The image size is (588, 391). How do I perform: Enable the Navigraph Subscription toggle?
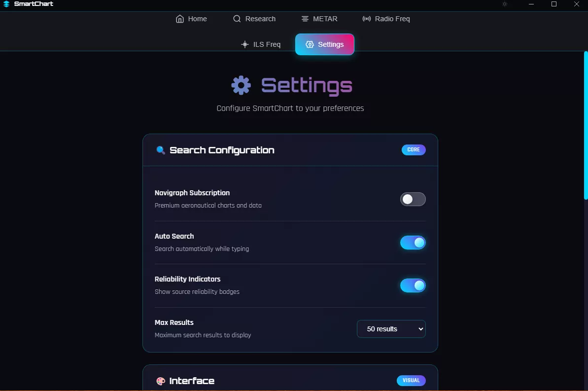[413, 199]
